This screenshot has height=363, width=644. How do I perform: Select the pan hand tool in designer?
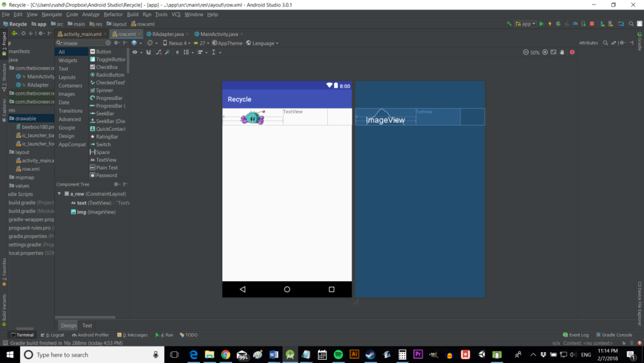tap(562, 52)
